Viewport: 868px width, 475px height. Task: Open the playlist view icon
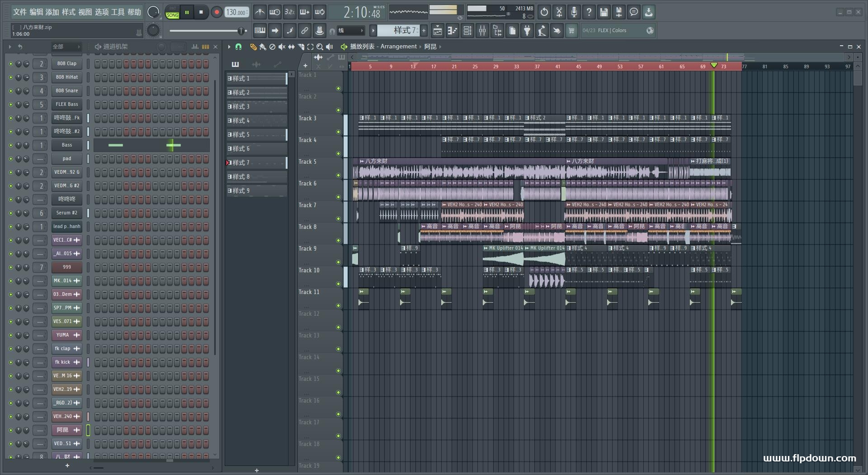(x=437, y=31)
